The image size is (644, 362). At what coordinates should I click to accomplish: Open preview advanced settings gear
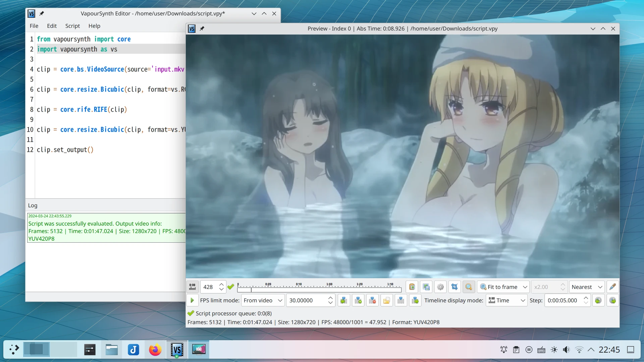coord(440,287)
